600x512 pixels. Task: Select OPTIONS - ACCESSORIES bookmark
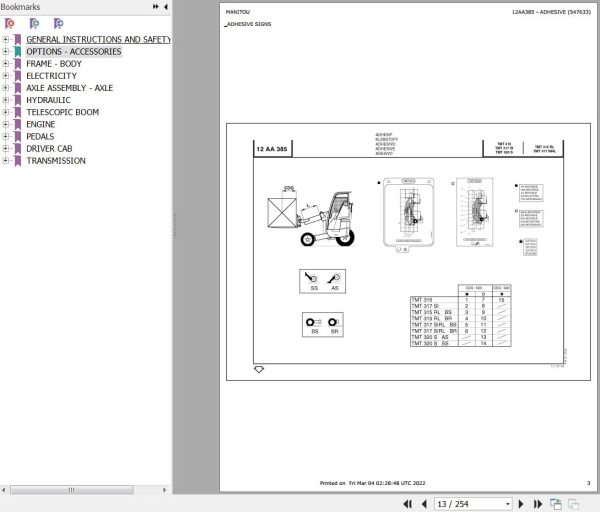(74, 52)
